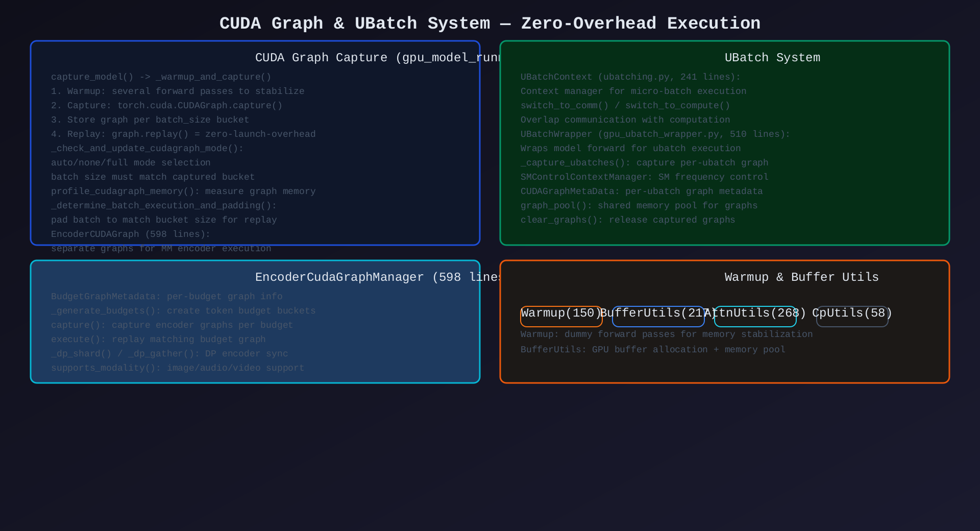Click 'Warmup: dummy forward passes' description line
Viewport: 980px width, 531px height.
[x=667, y=334]
